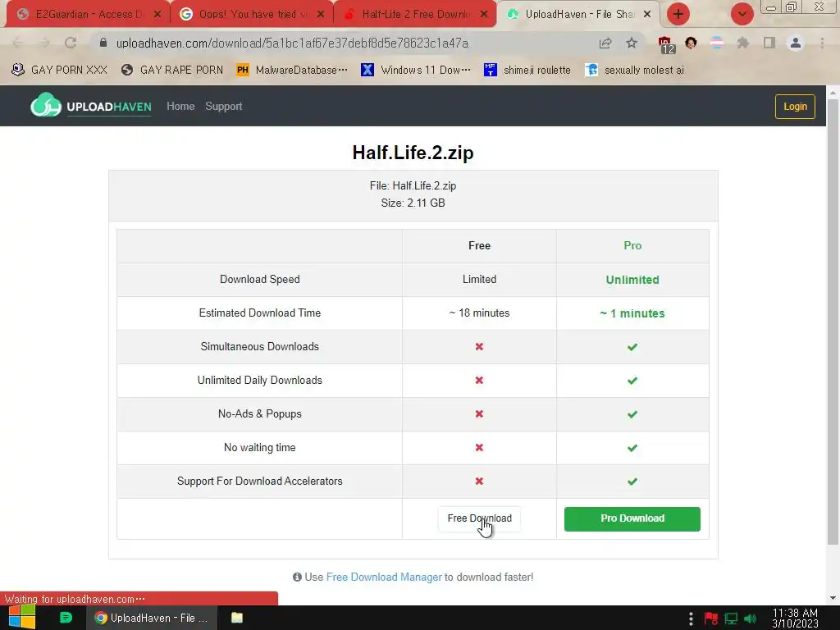This screenshot has width=840, height=630.
Task: Open a new tab with plus button
Action: tap(678, 15)
